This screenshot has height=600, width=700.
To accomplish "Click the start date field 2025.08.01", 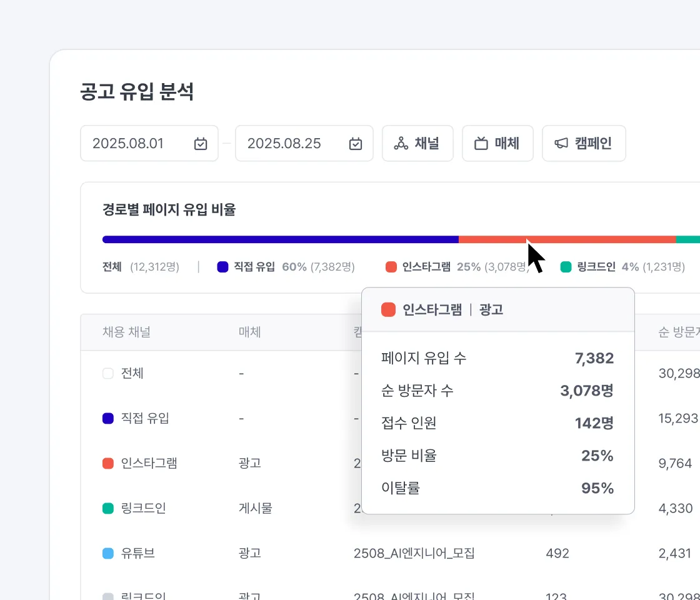I will pyautogui.click(x=149, y=143).
